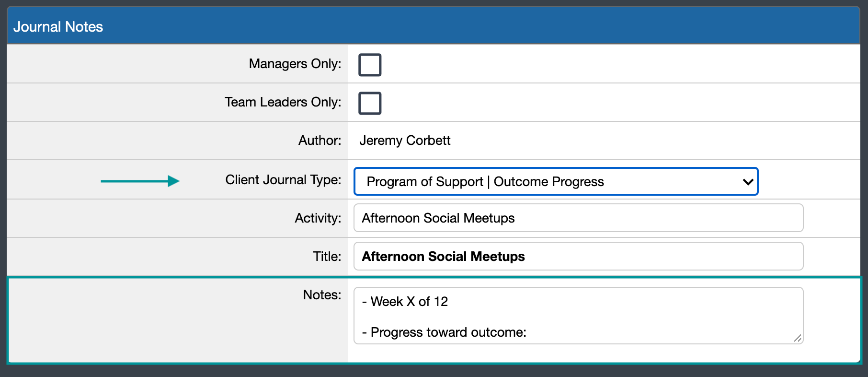Enable the Managers Only checkbox

(369, 64)
